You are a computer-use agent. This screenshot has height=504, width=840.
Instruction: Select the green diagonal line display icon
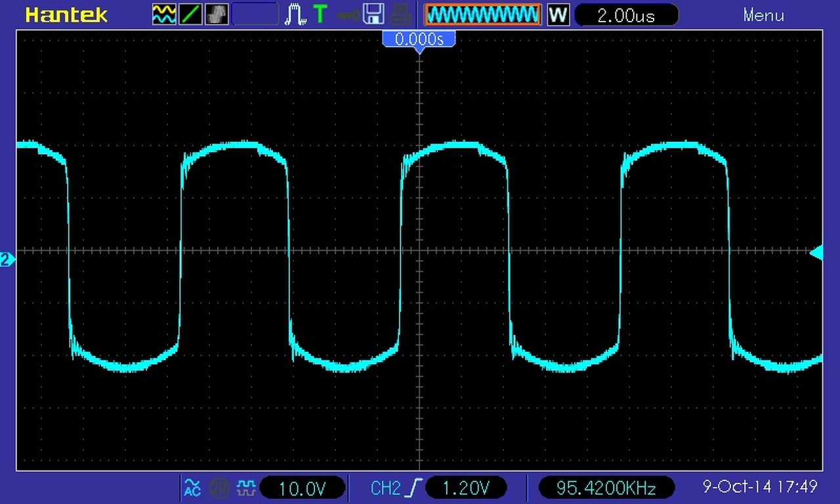coord(190,14)
